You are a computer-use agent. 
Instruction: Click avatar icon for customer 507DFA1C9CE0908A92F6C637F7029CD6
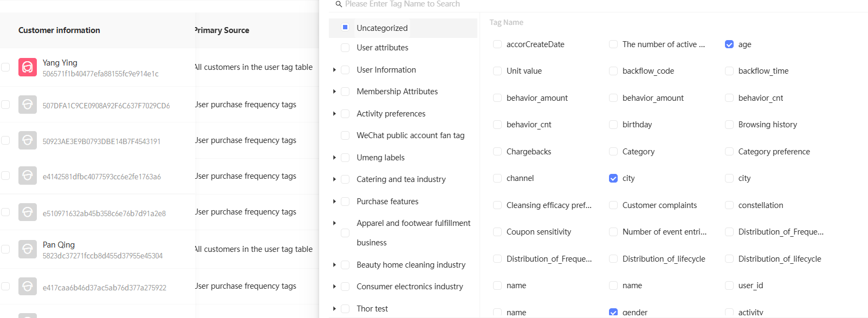tap(28, 105)
